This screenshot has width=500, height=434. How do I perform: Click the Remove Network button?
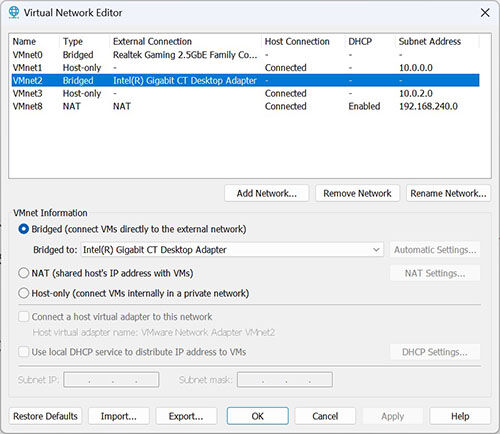coord(357,193)
